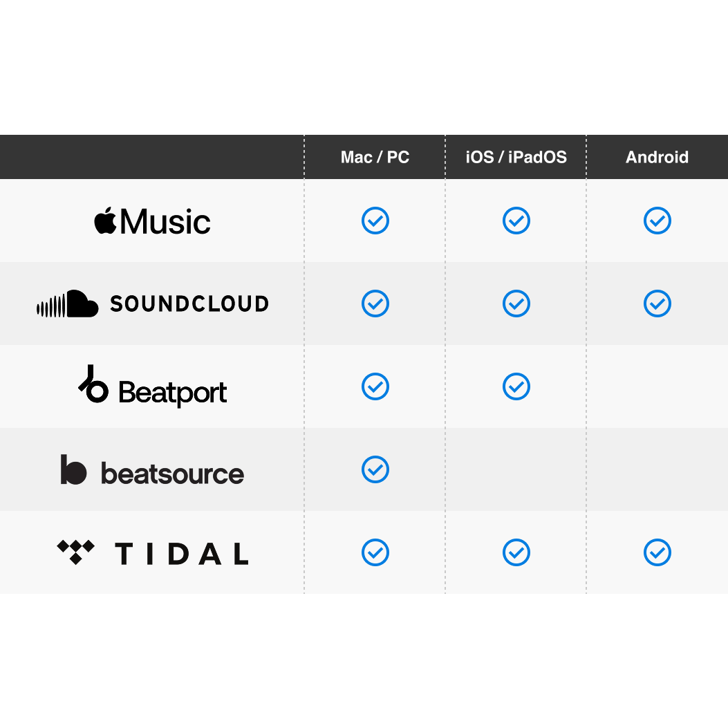Click TIDAL's iOS / iPadOS checkmark
Image resolution: width=728 pixels, height=728 pixels.
pyautogui.click(x=516, y=552)
